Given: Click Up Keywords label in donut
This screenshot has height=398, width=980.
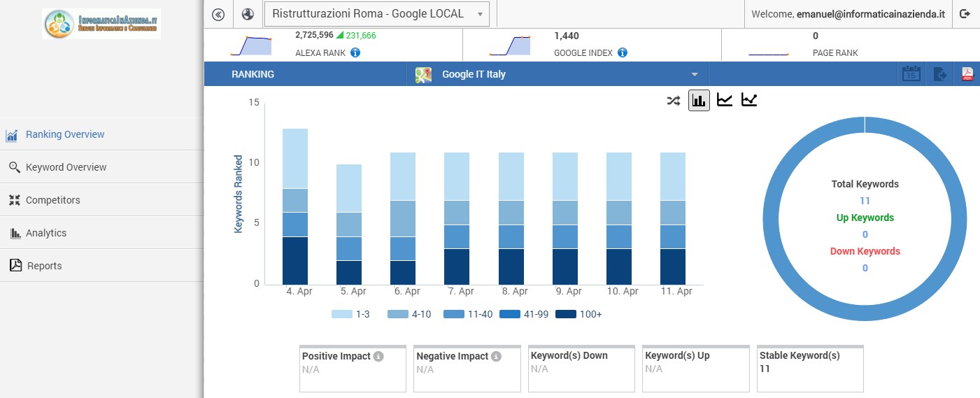Looking at the screenshot, I should pos(865,218).
